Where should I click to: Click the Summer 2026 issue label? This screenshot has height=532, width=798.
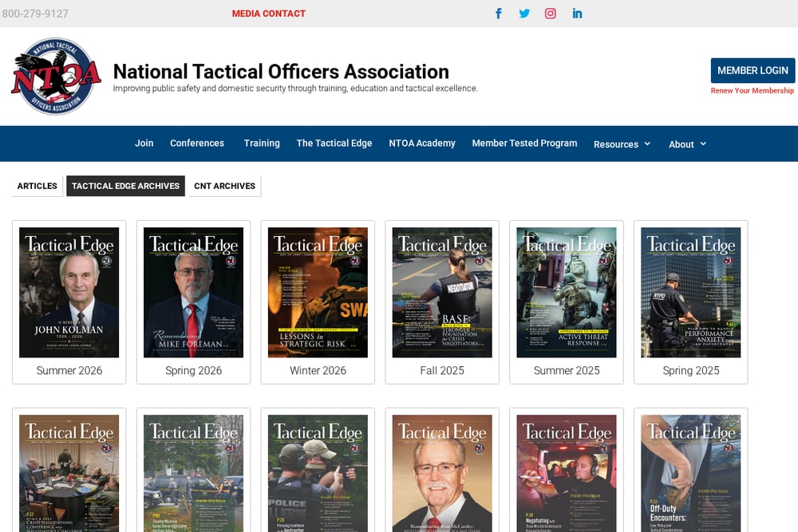[69, 371]
